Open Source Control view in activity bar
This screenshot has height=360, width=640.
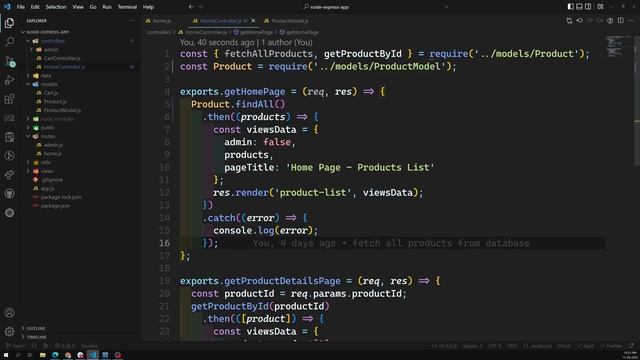pos(9,61)
